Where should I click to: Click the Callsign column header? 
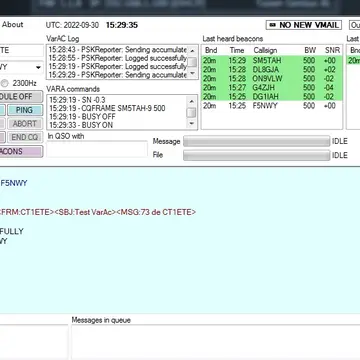(265, 50)
